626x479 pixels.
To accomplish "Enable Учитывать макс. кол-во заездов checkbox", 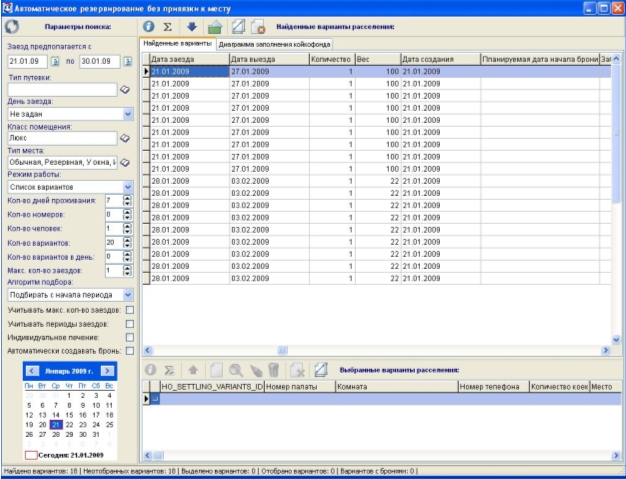I will [130, 310].
